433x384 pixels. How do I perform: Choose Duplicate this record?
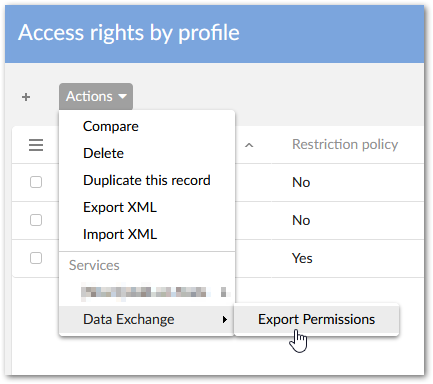pos(147,180)
